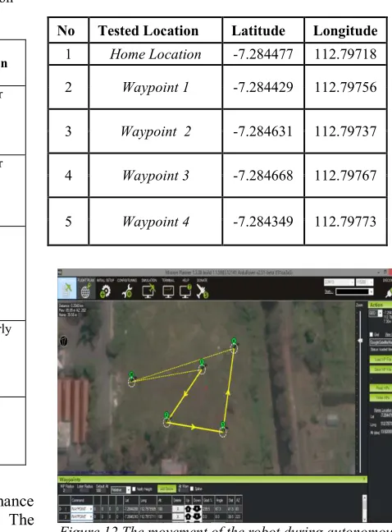The width and height of the screenshot is (392, 532).
Task: Open the Relative altitude mode dropdown
Action: pos(121,490)
